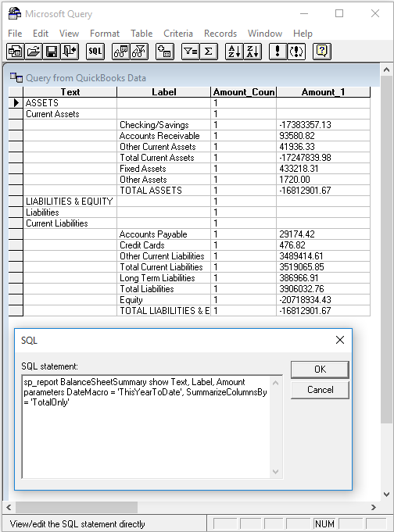Select the Text column header

(70, 92)
